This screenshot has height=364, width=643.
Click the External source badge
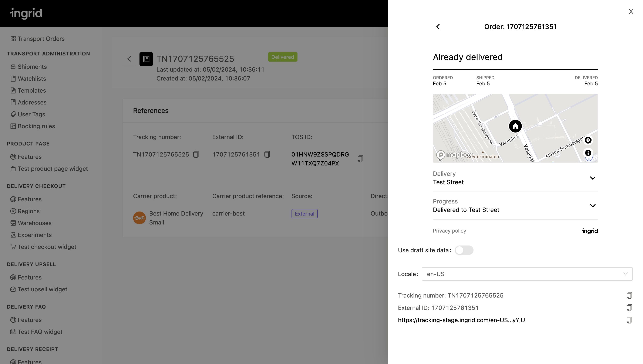[x=304, y=213]
